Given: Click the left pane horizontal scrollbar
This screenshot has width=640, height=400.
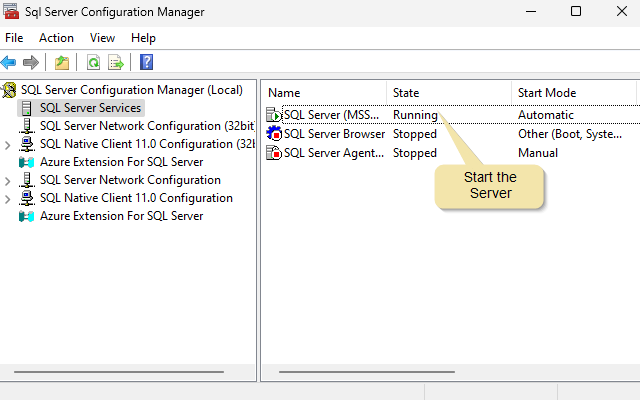Looking at the screenshot, I should click(119, 372).
